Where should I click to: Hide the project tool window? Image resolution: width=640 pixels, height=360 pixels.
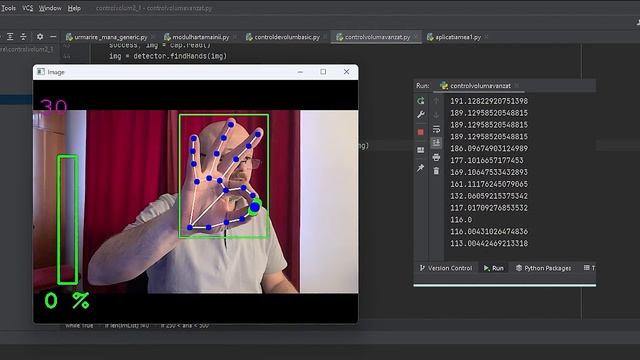click(x=53, y=37)
